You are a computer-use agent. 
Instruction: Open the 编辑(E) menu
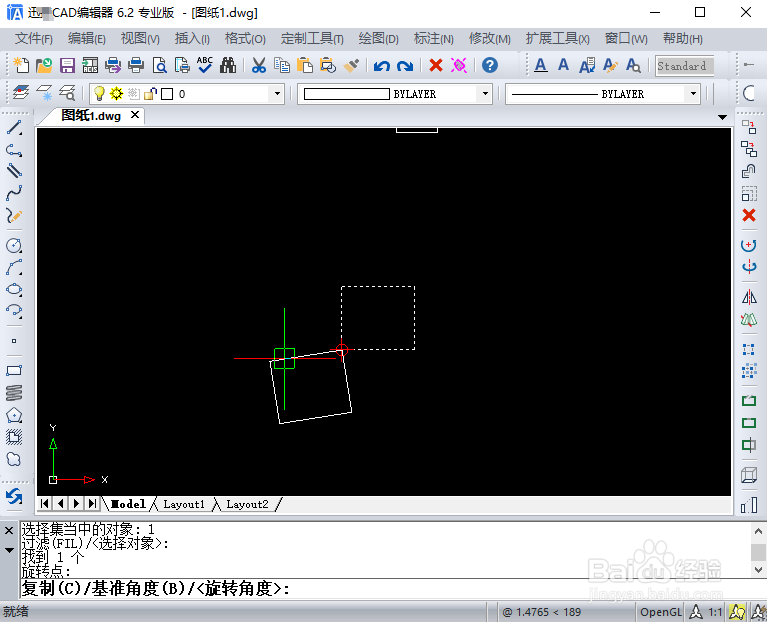click(x=87, y=39)
